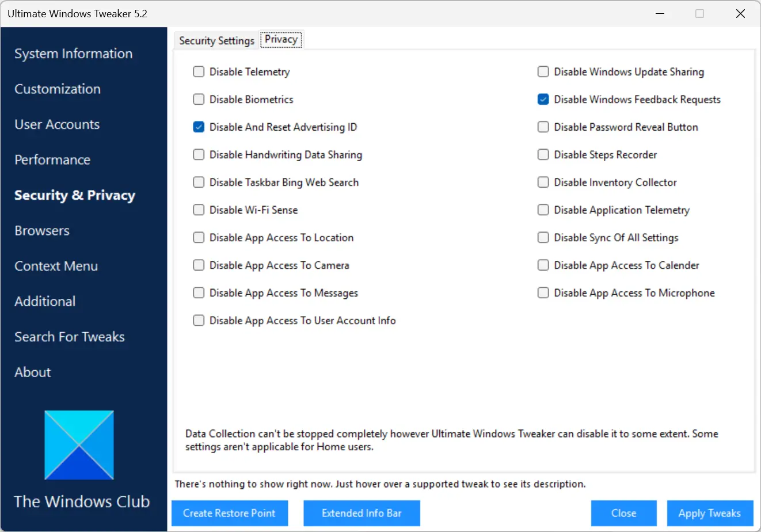
Task: Uncheck Disable Windows Feedback Requests
Action: (543, 100)
